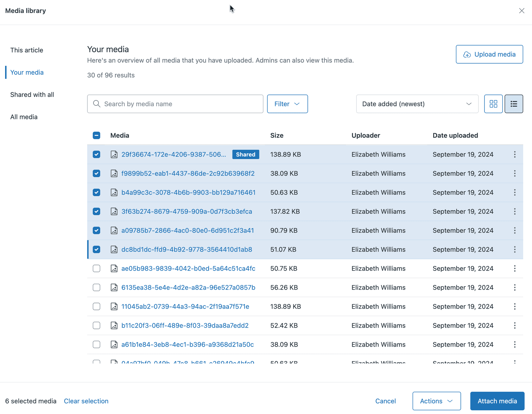Viewport: 532px width, 414px height.
Task: Click the select-all checkbox in the header
Action: point(96,135)
